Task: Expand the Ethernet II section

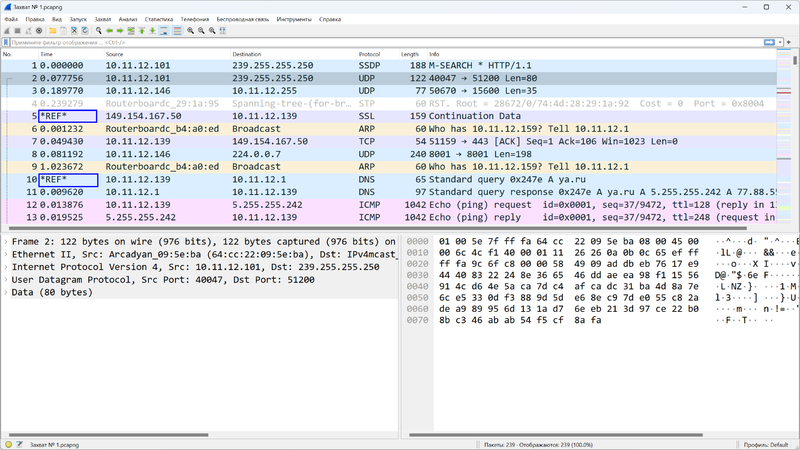Action: (6, 254)
